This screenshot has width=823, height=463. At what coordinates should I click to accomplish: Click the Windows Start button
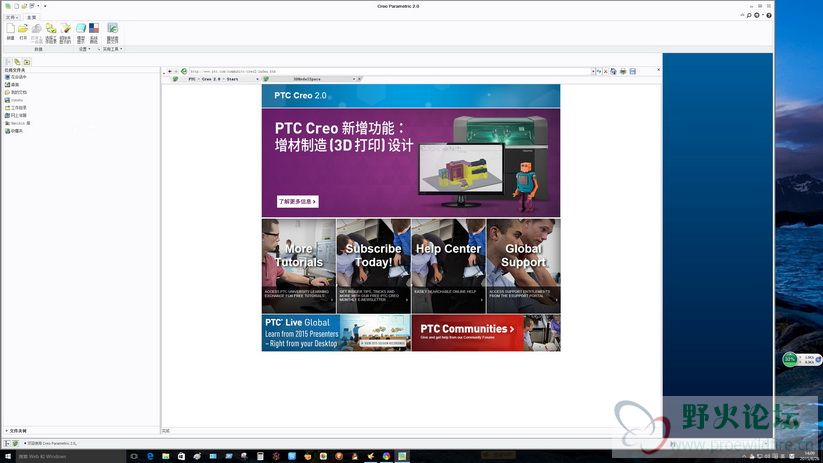7,456
